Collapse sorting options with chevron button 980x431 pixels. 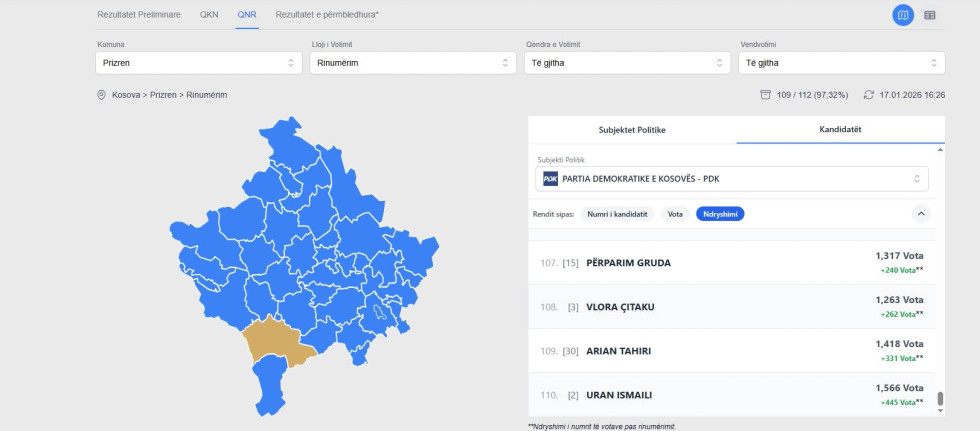tap(922, 213)
